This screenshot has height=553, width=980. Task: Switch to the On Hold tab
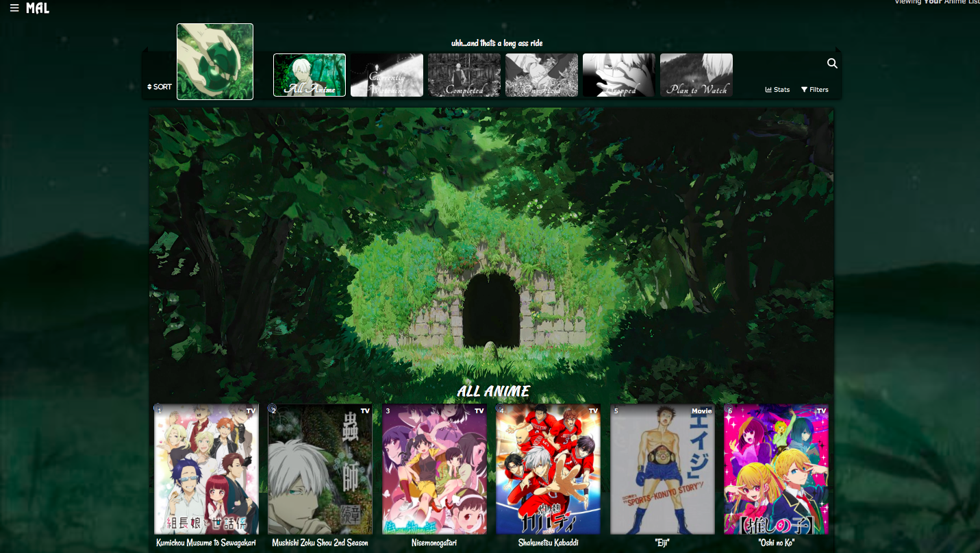tap(542, 75)
